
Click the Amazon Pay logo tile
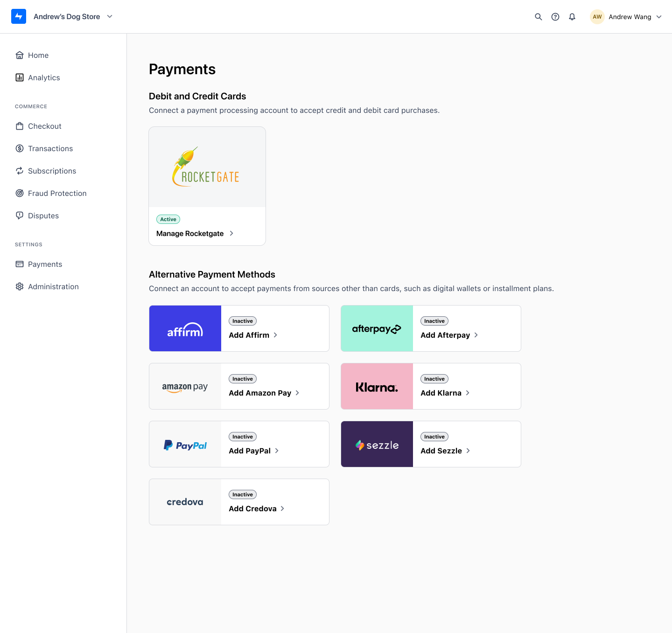point(185,386)
